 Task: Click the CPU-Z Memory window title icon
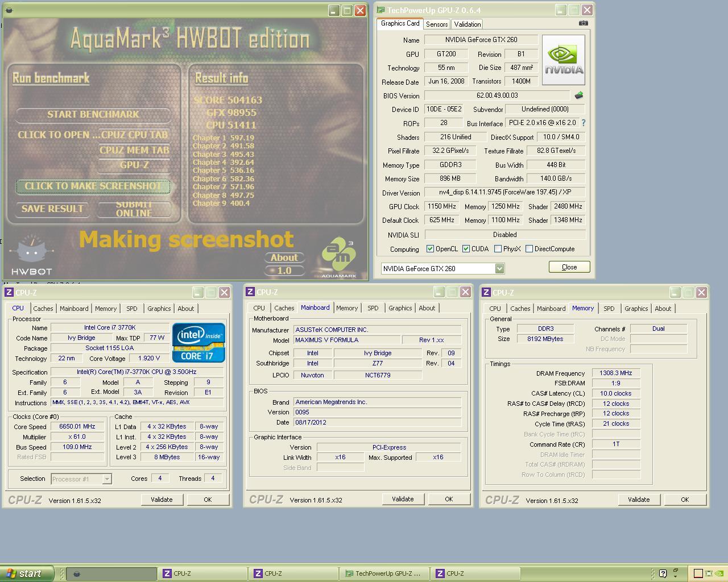(x=486, y=292)
